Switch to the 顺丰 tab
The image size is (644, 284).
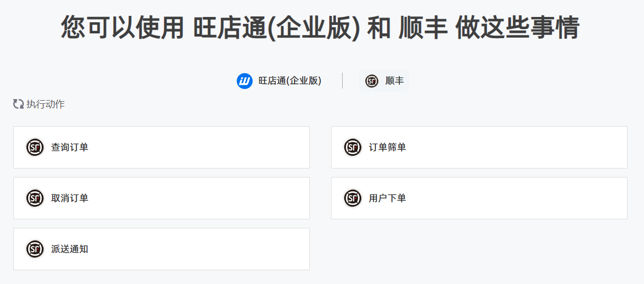pos(384,81)
